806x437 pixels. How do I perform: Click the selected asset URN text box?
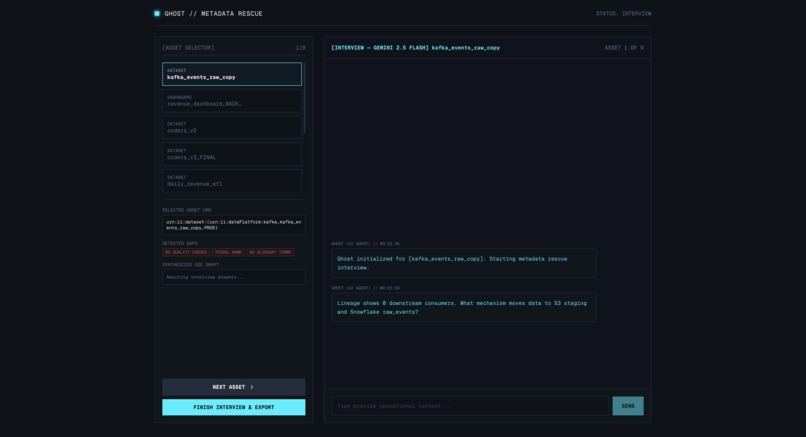click(x=234, y=225)
